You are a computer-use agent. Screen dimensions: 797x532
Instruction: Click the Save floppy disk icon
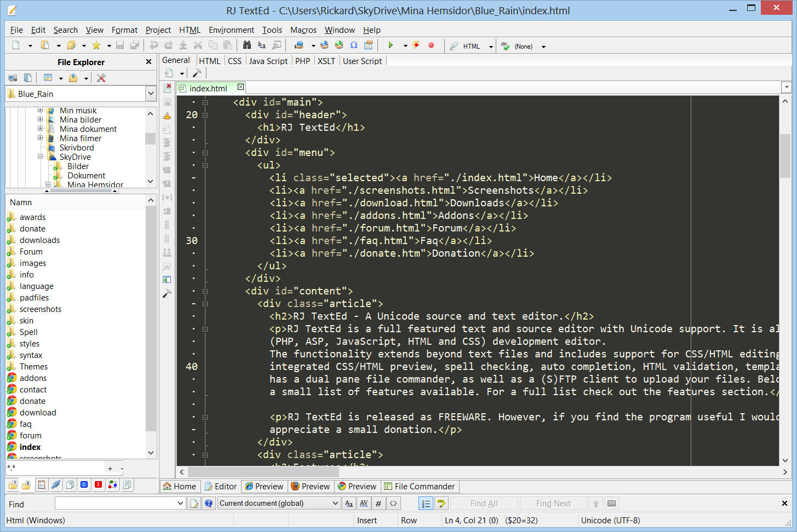120,45
